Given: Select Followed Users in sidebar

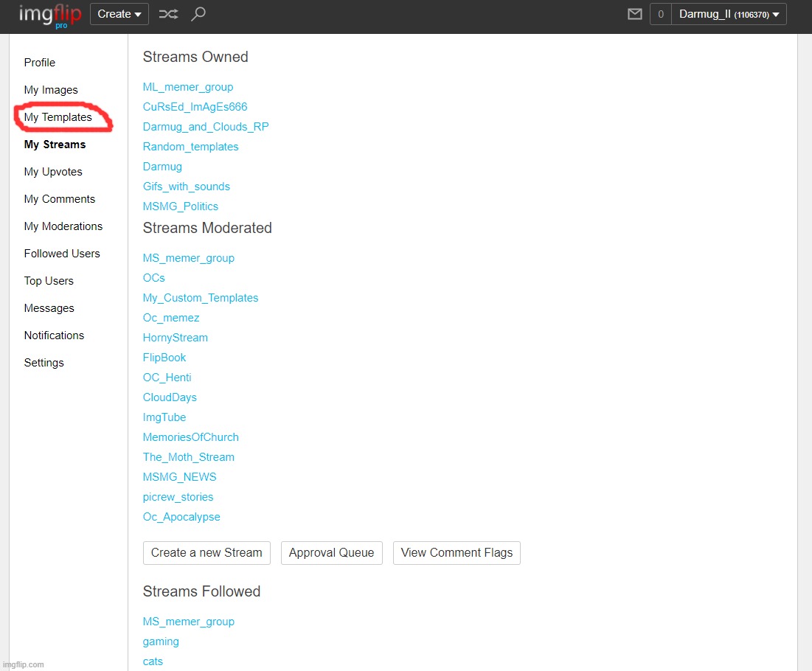Looking at the screenshot, I should point(62,254).
